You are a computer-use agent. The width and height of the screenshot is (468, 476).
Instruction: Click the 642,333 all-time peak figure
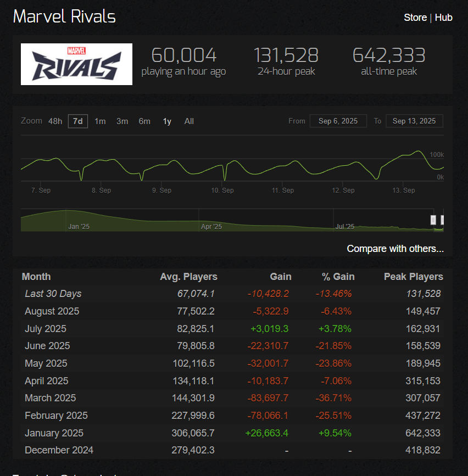pos(389,55)
